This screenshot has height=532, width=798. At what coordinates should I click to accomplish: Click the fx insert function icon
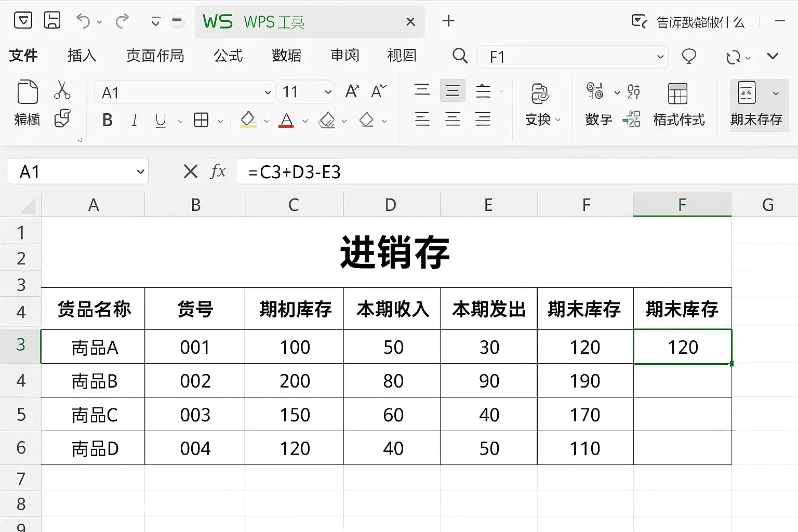click(x=218, y=171)
